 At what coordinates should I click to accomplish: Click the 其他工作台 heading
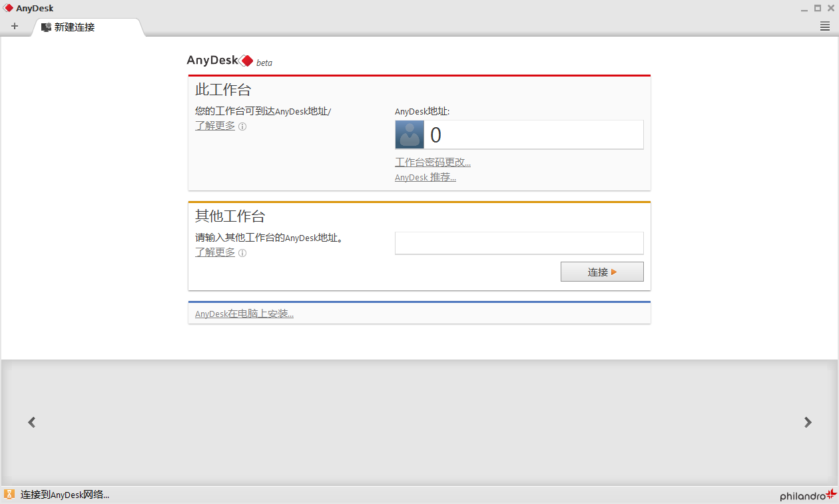click(x=230, y=216)
